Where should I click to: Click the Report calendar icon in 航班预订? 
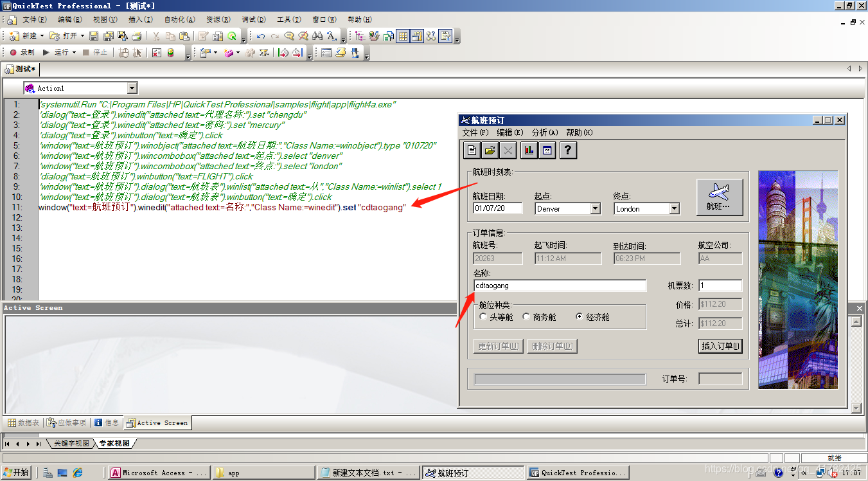(x=547, y=150)
